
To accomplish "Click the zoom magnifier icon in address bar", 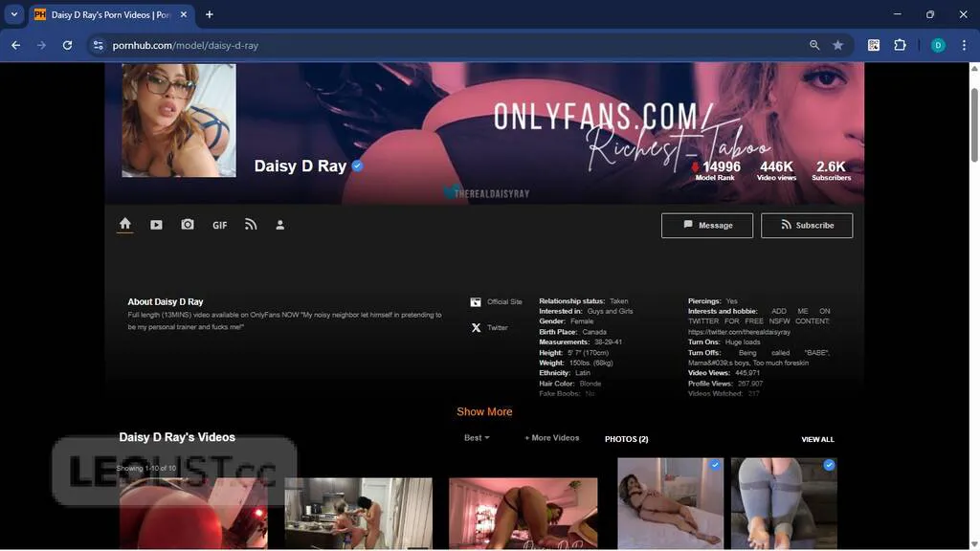I will coord(814,45).
